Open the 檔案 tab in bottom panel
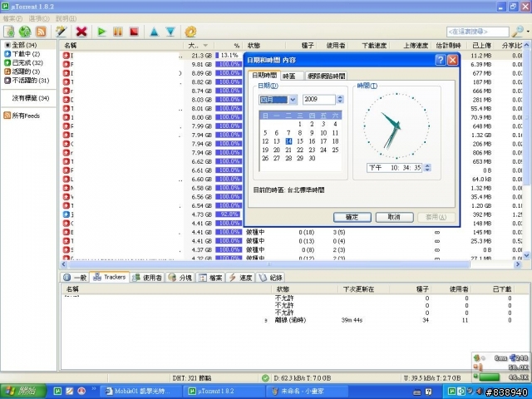 210,278
